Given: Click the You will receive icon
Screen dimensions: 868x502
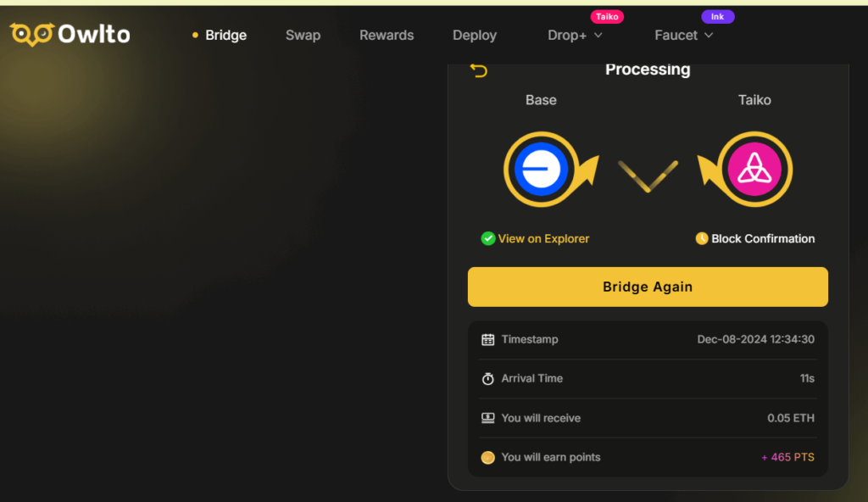Looking at the screenshot, I should click(x=488, y=418).
